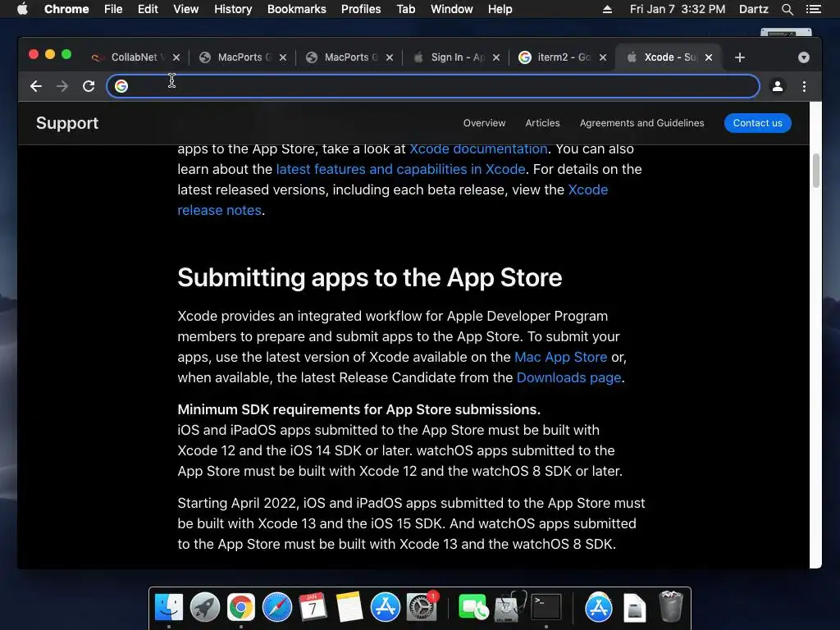Open the Dartz user menu
The image size is (840, 630).
754,9
